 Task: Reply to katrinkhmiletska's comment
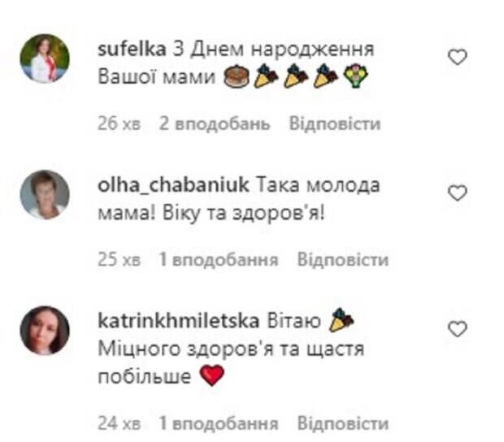click(x=343, y=423)
